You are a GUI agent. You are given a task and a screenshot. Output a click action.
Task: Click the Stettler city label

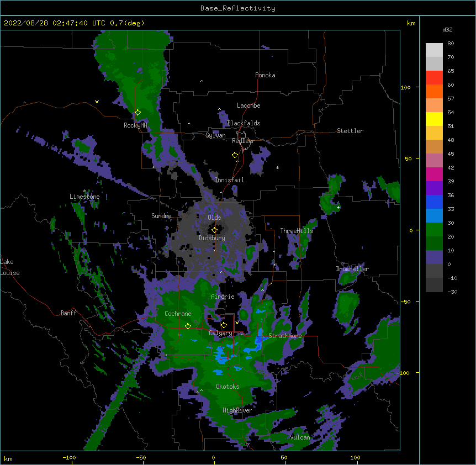(x=350, y=131)
